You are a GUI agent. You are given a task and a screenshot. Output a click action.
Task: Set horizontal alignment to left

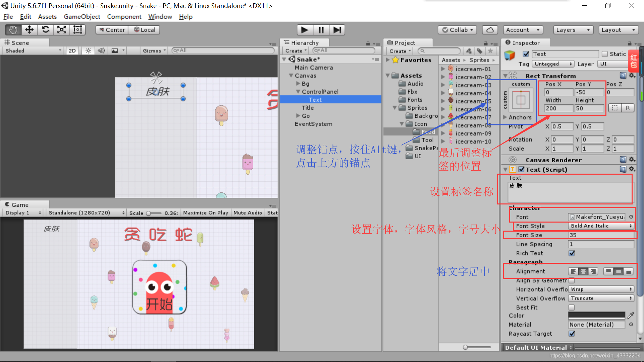click(573, 271)
